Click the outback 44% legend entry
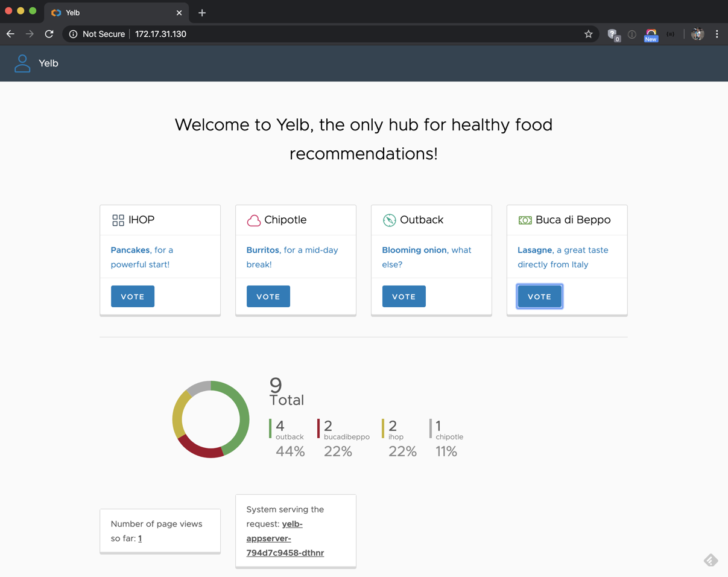This screenshot has width=728, height=577. click(287, 439)
